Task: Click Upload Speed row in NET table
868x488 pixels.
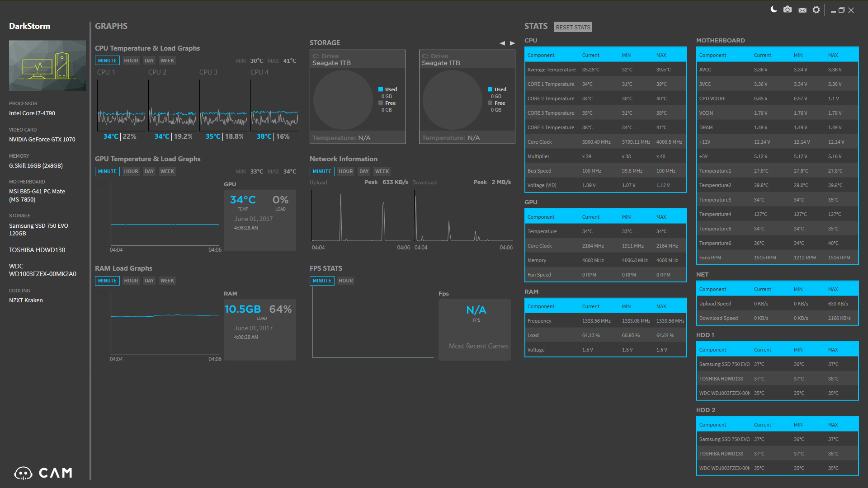Action: point(777,304)
